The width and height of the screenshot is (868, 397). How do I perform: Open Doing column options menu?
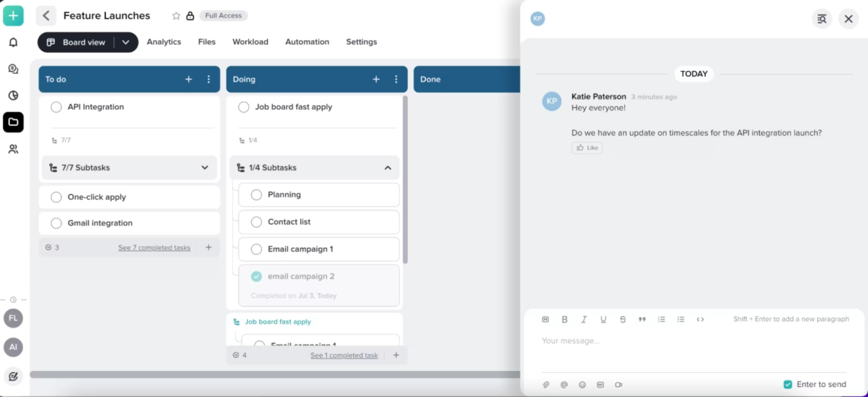(x=396, y=79)
